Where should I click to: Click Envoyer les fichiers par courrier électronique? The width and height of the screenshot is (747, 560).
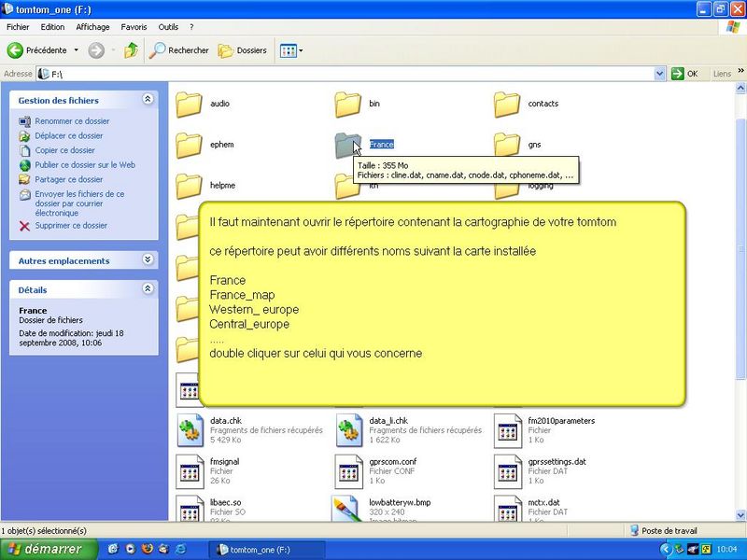click(79, 203)
